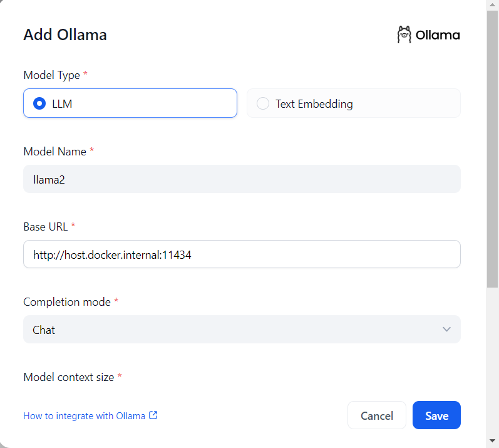Click the Add Ollama dialog title
This screenshot has height=448, width=499.
(65, 35)
